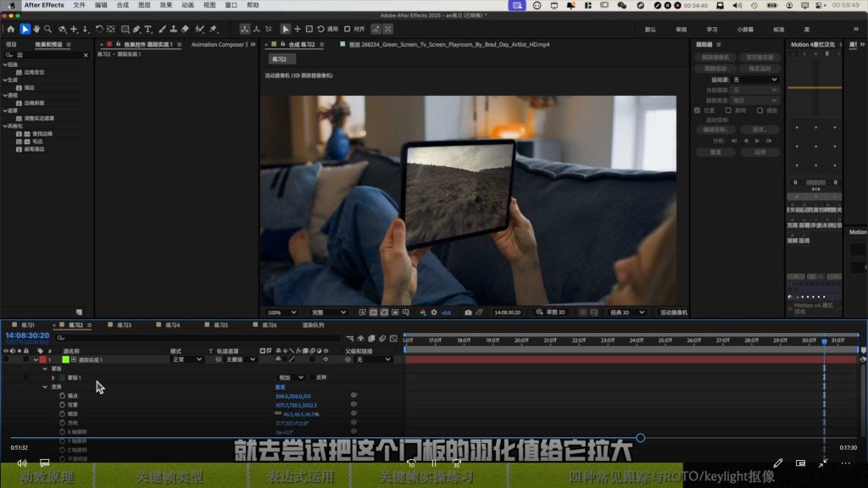This screenshot has height=488, width=868.
Task: Click the 默认 workspace button
Action: pyautogui.click(x=650, y=30)
